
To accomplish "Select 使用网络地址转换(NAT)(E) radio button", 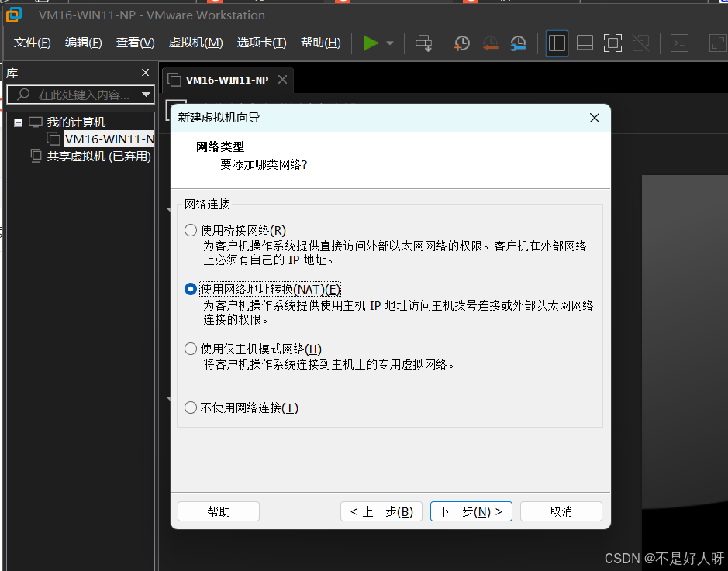I will (191, 289).
